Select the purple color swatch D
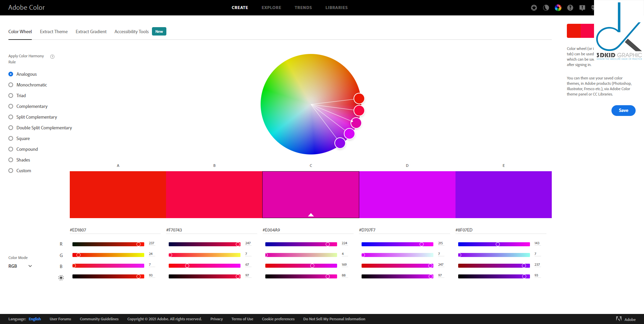 pyautogui.click(x=407, y=195)
